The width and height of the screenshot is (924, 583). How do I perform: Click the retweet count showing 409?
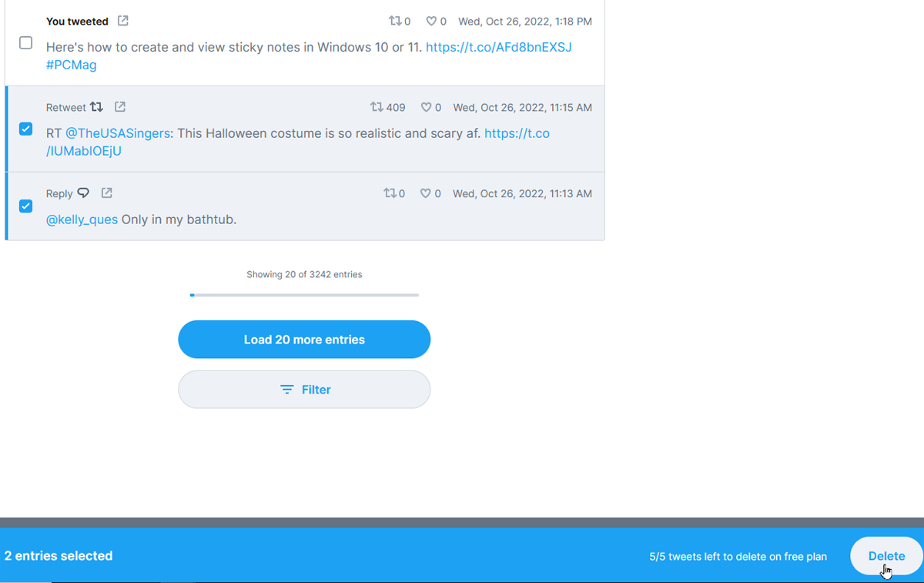[x=387, y=107]
